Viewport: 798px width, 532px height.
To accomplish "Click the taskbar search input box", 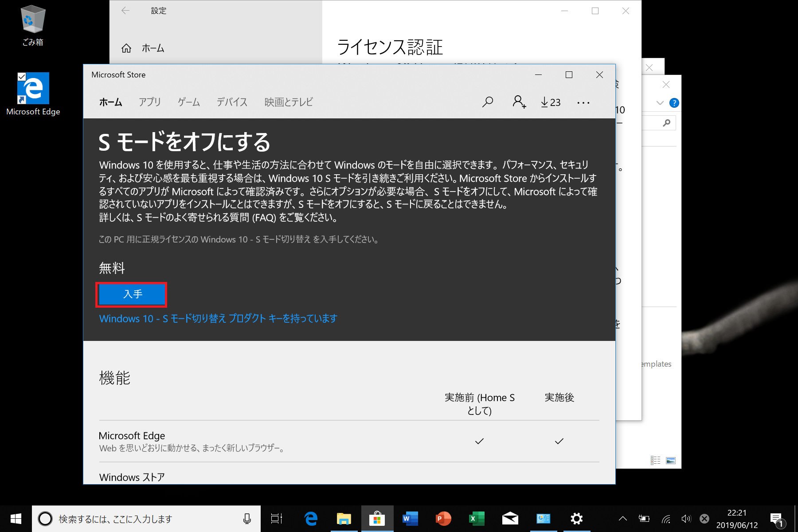I will [x=146, y=519].
